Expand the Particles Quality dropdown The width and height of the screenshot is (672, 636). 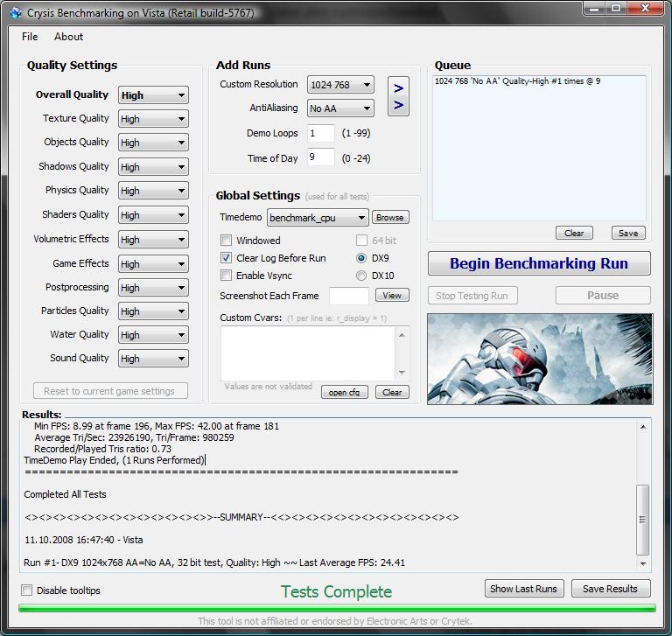click(x=153, y=311)
